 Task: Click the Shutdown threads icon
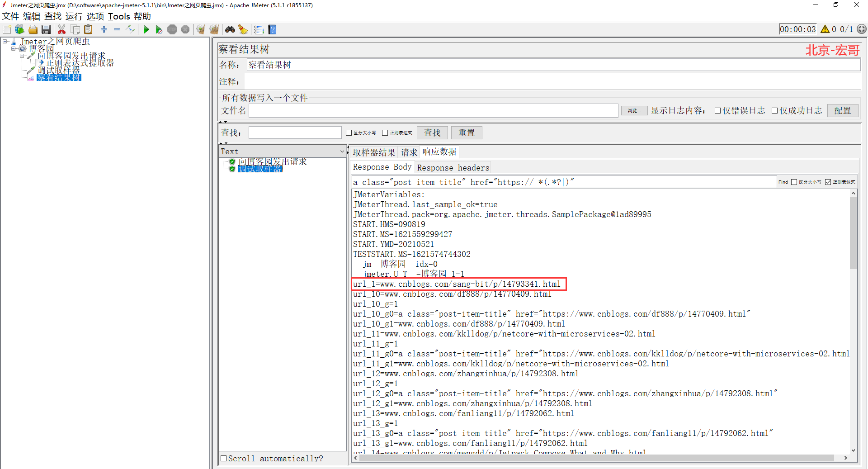[185, 29]
